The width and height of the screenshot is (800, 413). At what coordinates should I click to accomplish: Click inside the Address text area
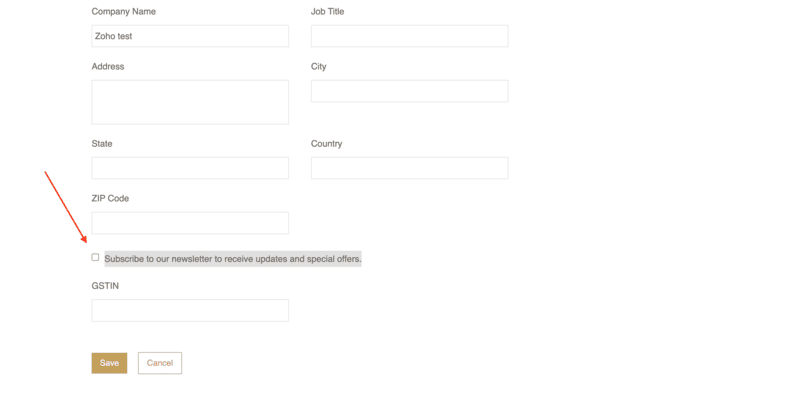click(190, 102)
